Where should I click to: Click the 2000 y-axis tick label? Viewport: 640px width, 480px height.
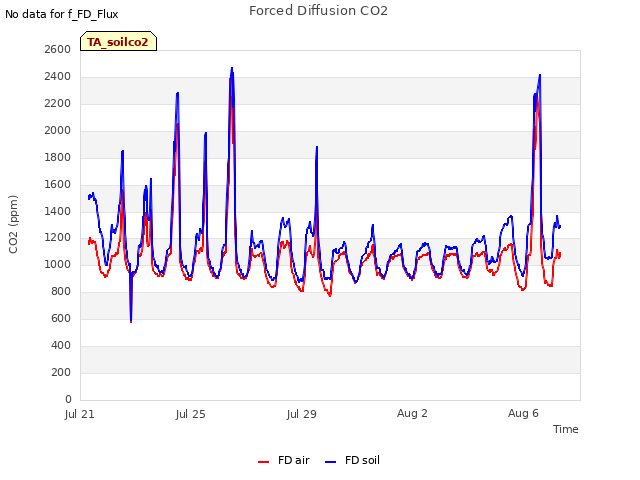(x=58, y=131)
